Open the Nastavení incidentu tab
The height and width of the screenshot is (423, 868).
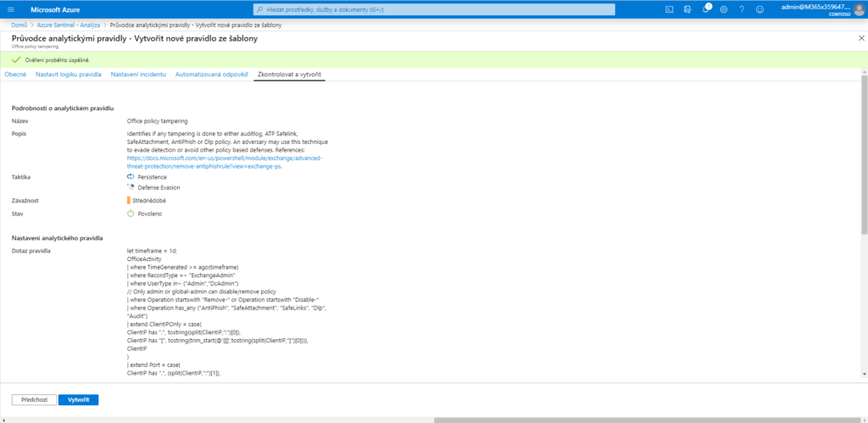[139, 75]
